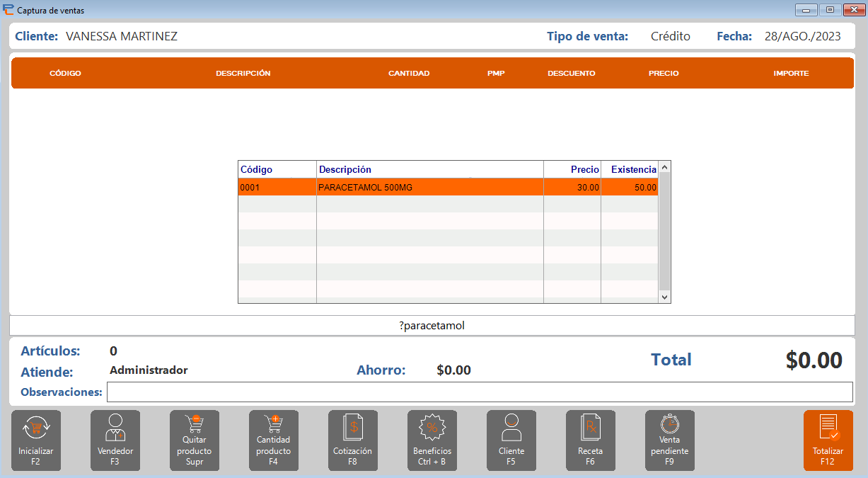Minimize the Captura de ventas window
The height and width of the screenshot is (478, 868).
(806, 10)
